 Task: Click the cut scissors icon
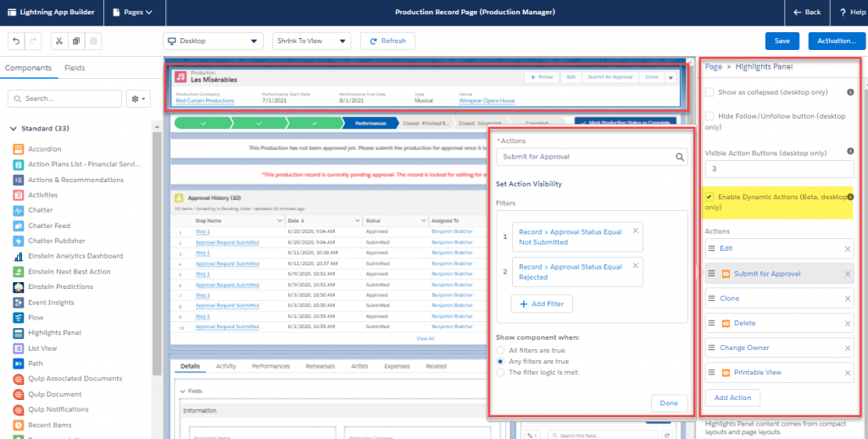[x=58, y=41]
